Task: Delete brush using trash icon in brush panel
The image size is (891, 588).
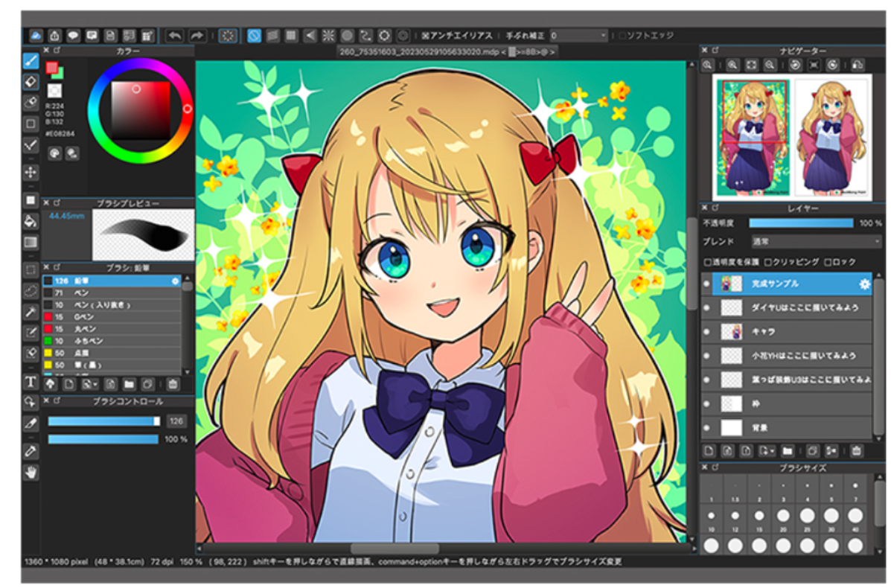Action: pos(173,384)
